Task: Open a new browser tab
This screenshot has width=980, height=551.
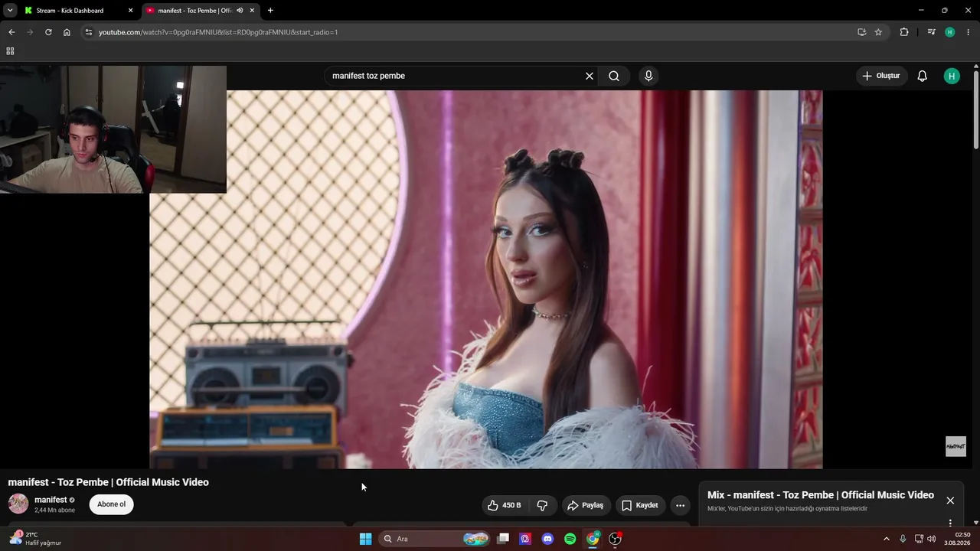Action: (x=270, y=11)
